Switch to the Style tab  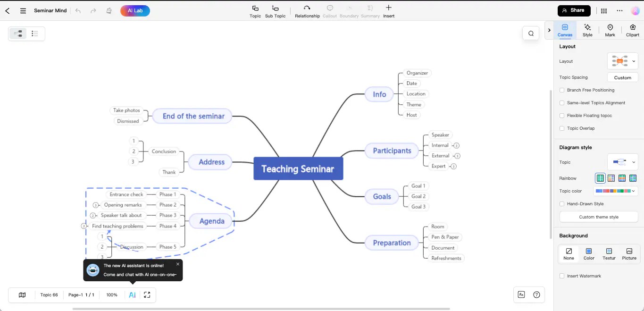[587, 30]
